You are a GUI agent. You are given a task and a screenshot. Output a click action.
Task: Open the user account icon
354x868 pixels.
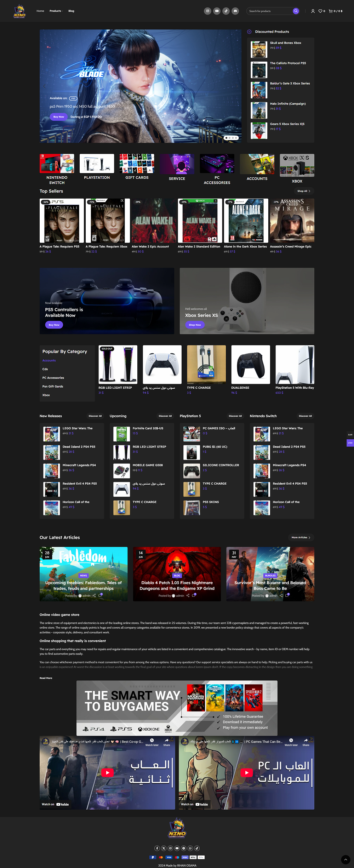[x=313, y=11]
